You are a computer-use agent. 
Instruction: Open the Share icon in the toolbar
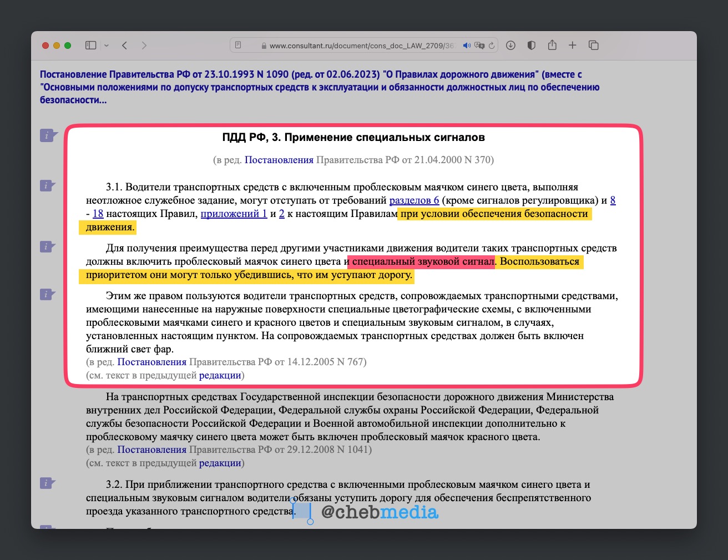552,45
